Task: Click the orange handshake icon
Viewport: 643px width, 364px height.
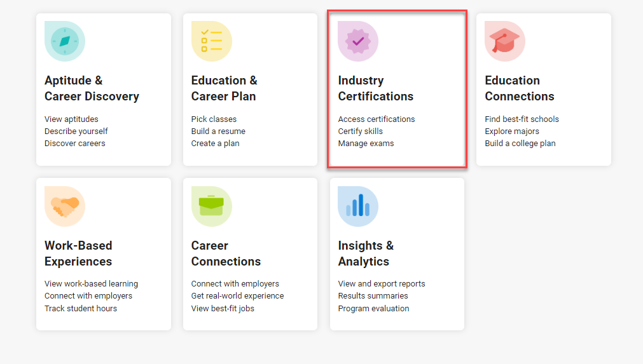Action: point(65,206)
